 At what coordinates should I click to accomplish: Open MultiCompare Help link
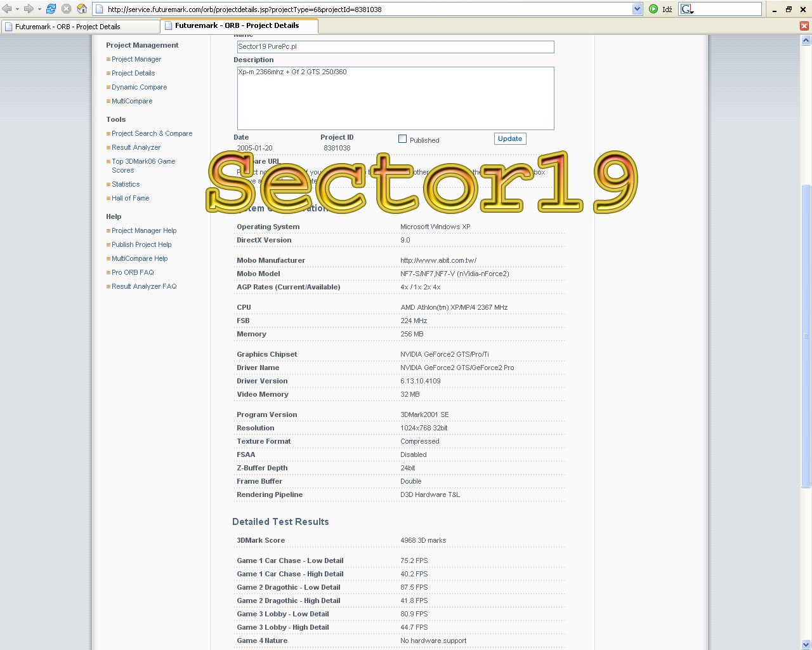(140, 258)
